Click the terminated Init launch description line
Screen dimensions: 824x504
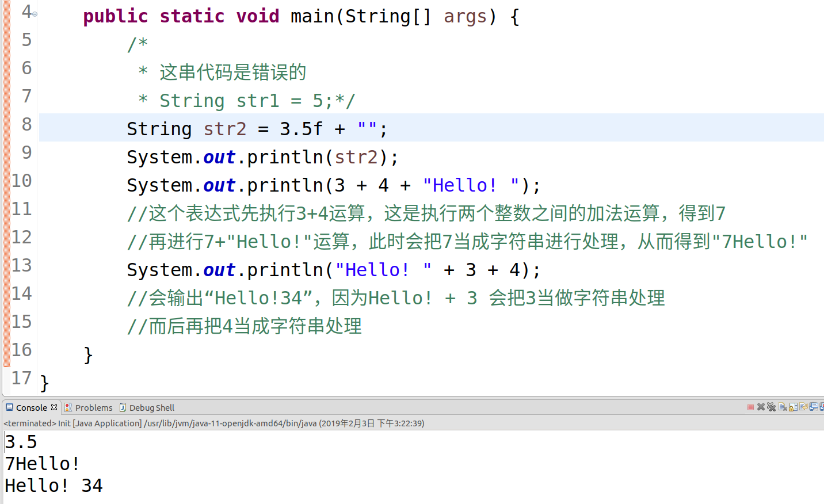click(x=214, y=423)
